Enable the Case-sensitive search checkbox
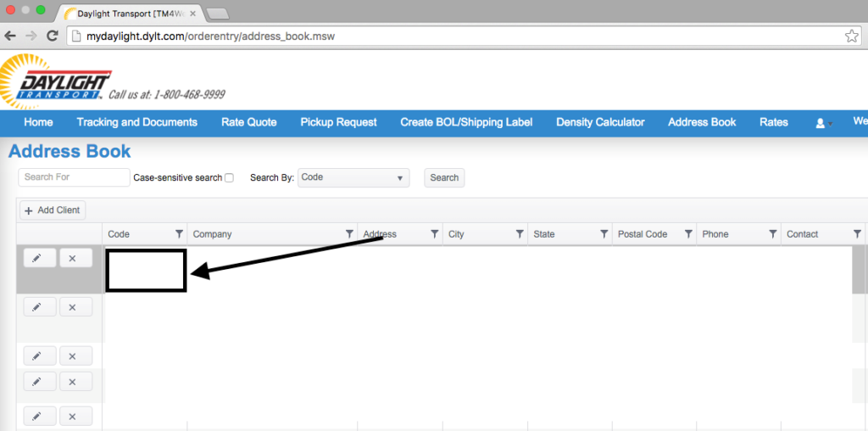Screen dimensions: 868x431 coord(229,178)
